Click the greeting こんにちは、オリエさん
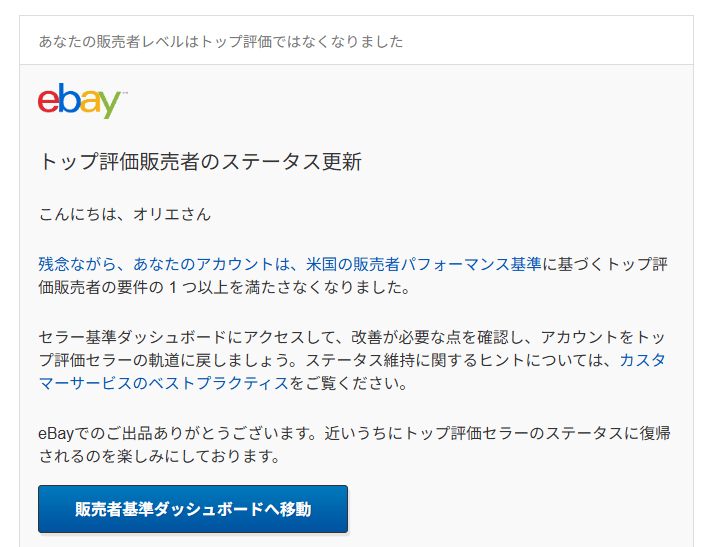This screenshot has width=714, height=547. click(x=125, y=214)
